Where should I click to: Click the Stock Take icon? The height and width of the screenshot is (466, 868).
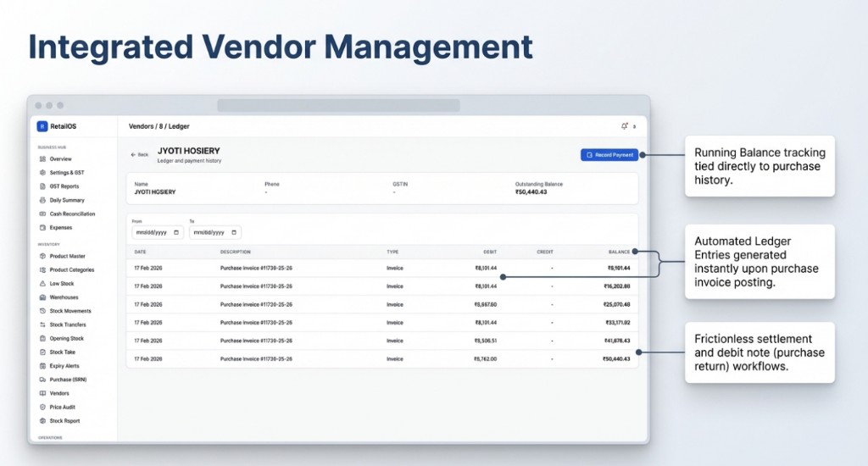(x=42, y=352)
